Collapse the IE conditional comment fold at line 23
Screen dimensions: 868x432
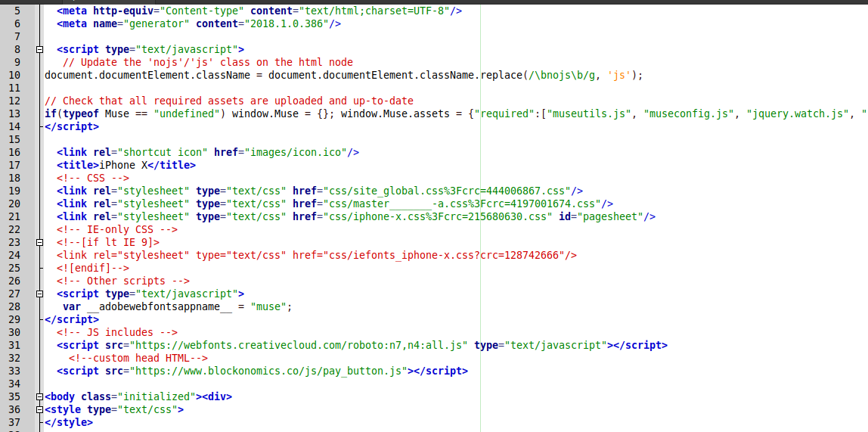click(x=39, y=242)
